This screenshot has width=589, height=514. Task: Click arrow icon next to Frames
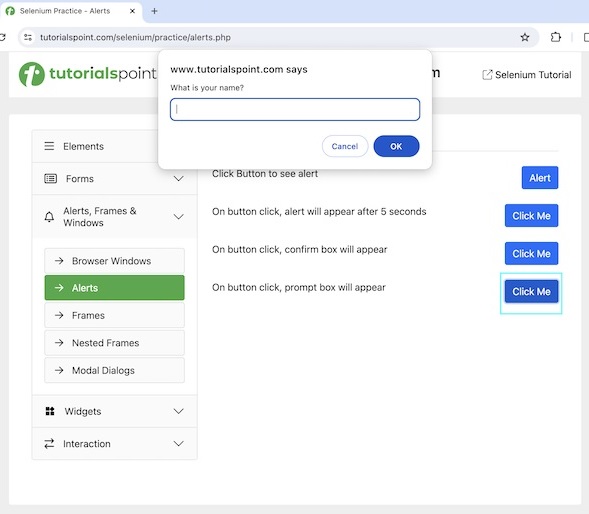59,315
